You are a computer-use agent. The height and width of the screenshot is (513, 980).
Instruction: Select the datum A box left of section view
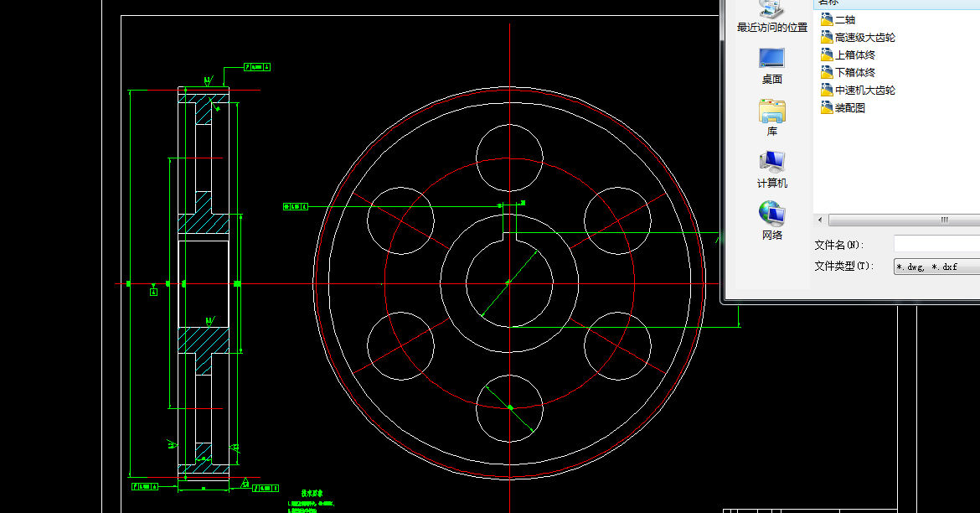point(154,293)
